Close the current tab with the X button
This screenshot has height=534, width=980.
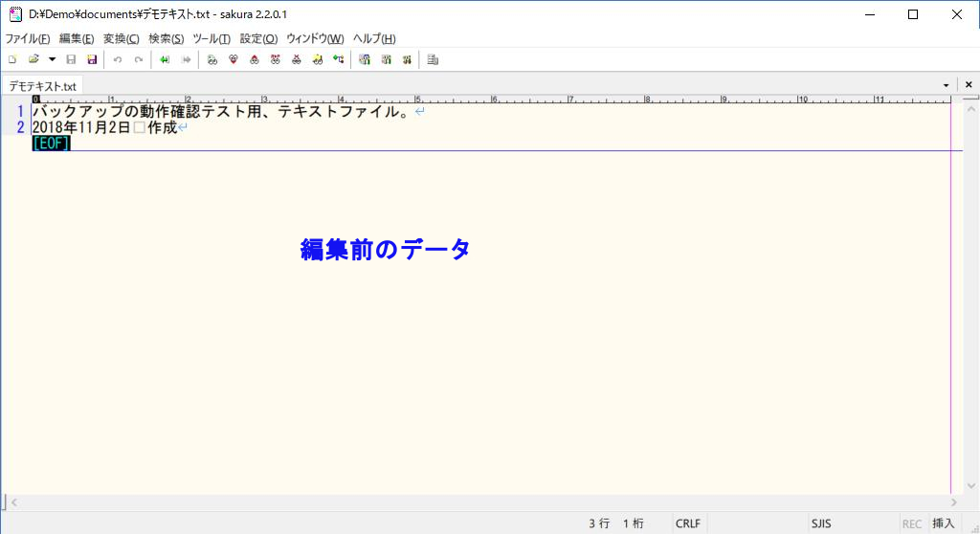coord(968,85)
